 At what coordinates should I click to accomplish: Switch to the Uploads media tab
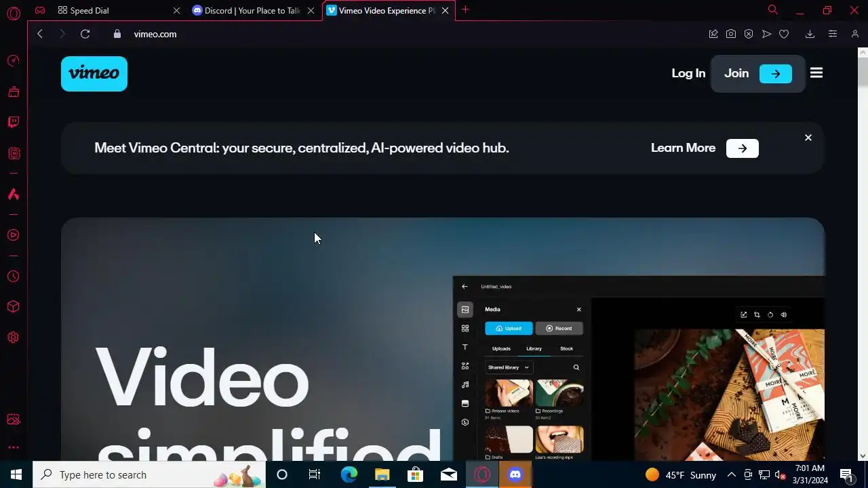(501, 348)
